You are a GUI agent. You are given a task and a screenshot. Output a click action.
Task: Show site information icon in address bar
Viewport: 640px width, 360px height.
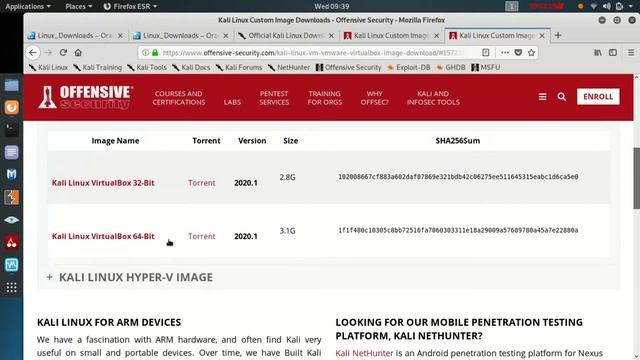(145, 53)
